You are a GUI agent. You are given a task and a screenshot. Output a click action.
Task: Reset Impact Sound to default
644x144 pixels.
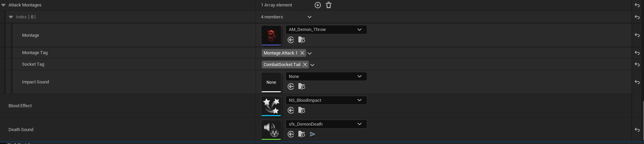click(x=637, y=82)
